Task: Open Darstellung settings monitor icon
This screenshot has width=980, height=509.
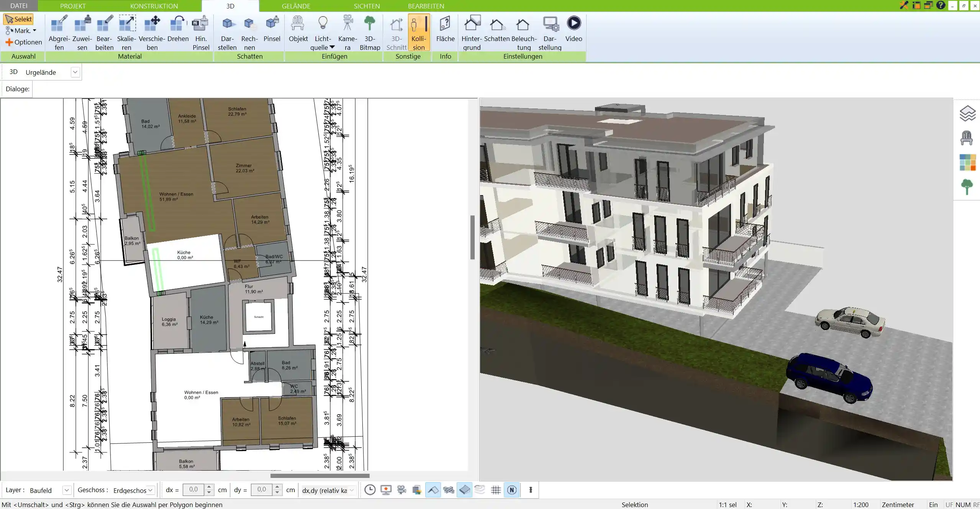Action: [x=550, y=33]
